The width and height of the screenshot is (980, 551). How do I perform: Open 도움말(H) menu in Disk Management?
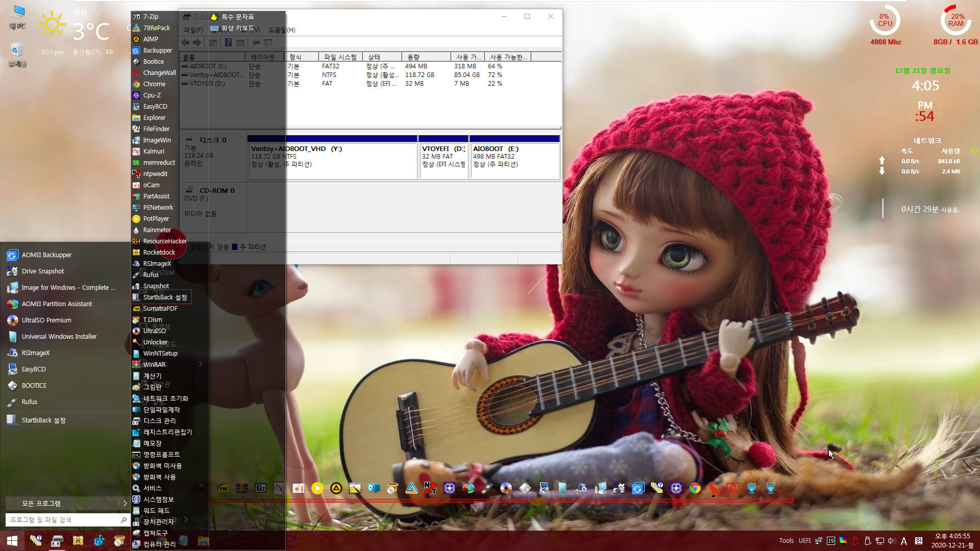pyautogui.click(x=282, y=30)
